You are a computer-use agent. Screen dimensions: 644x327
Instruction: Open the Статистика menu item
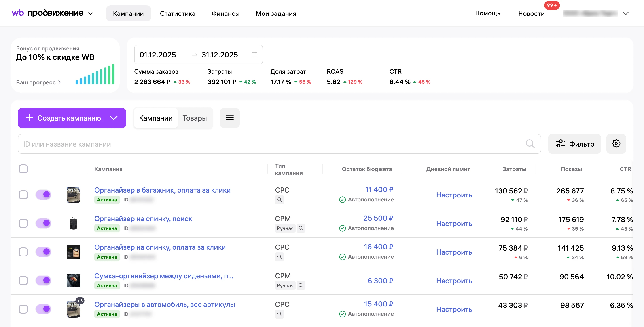tap(178, 13)
